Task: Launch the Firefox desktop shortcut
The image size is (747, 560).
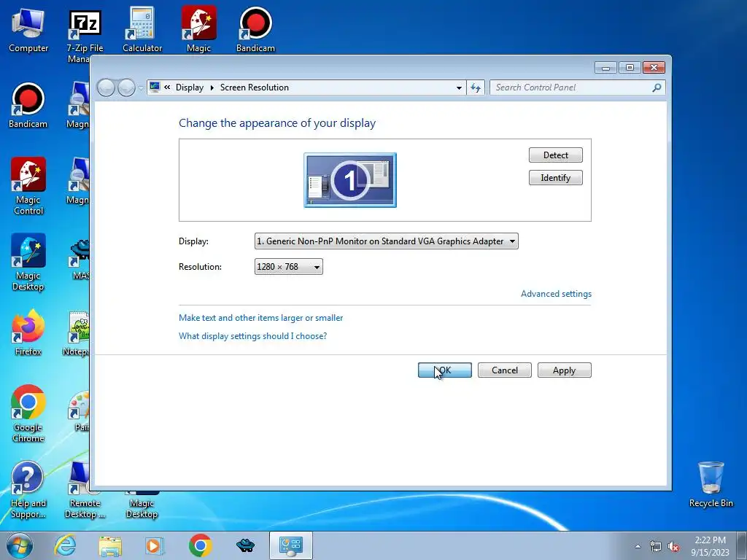Action: coord(28,332)
